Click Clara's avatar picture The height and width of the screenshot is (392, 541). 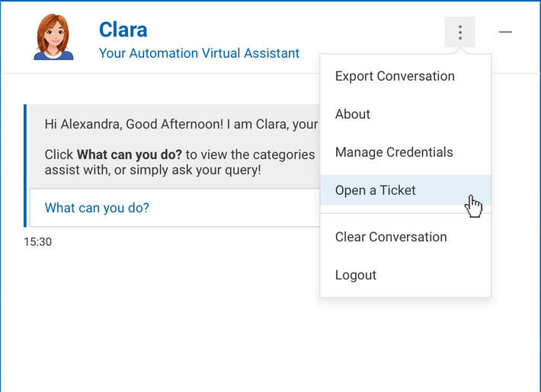(x=53, y=37)
